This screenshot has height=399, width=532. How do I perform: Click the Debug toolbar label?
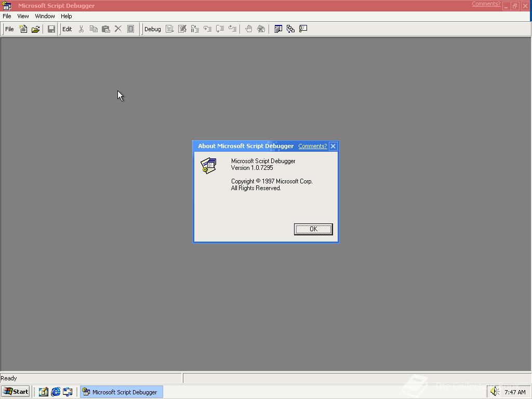click(x=152, y=29)
